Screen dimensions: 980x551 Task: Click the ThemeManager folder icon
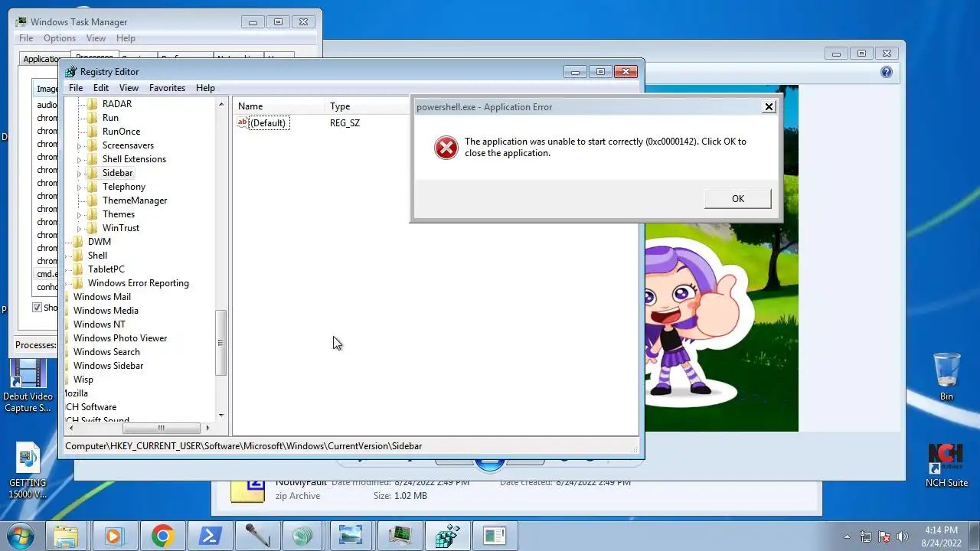coord(93,200)
